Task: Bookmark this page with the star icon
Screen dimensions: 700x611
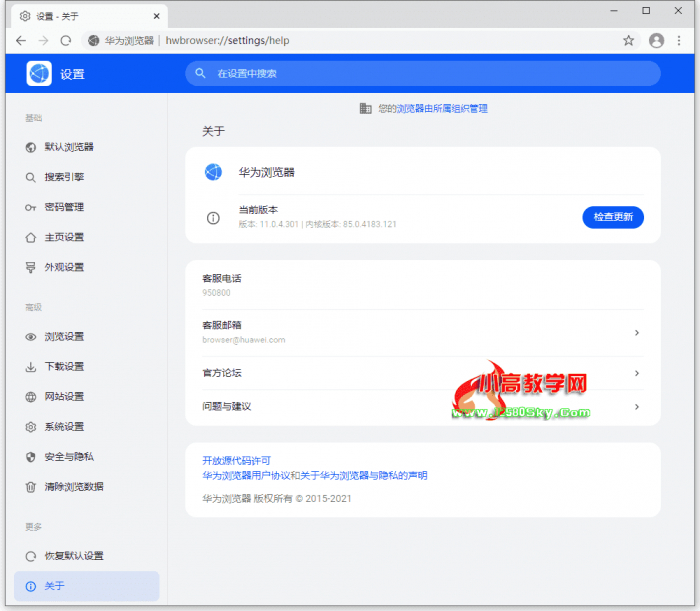Action: pos(629,41)
